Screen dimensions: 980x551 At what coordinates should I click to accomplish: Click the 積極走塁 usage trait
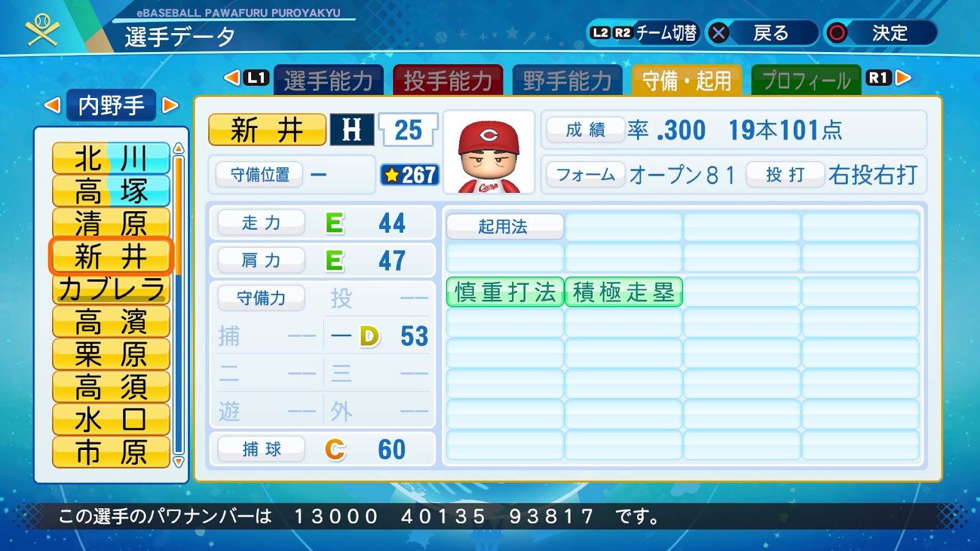click(x=624, y=292)
